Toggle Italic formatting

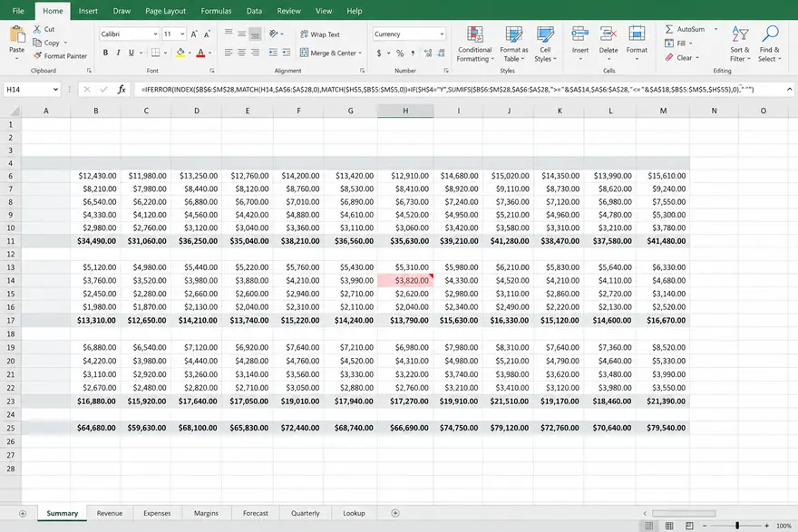[x=118, y=53]
